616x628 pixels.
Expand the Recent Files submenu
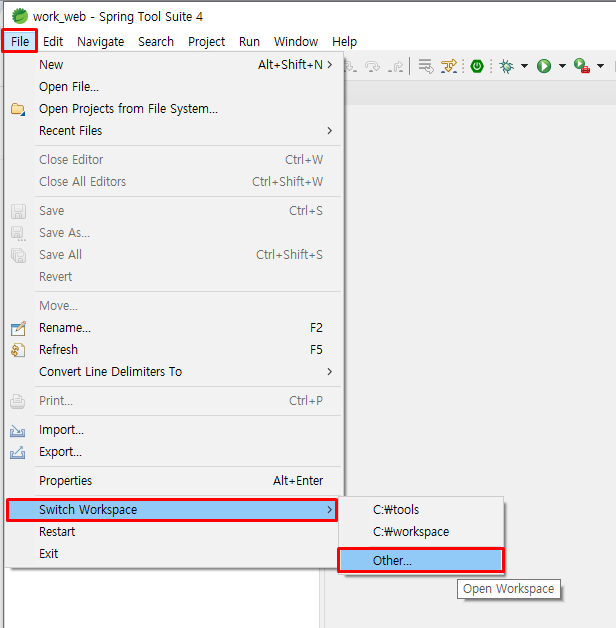tap(174, 131)
